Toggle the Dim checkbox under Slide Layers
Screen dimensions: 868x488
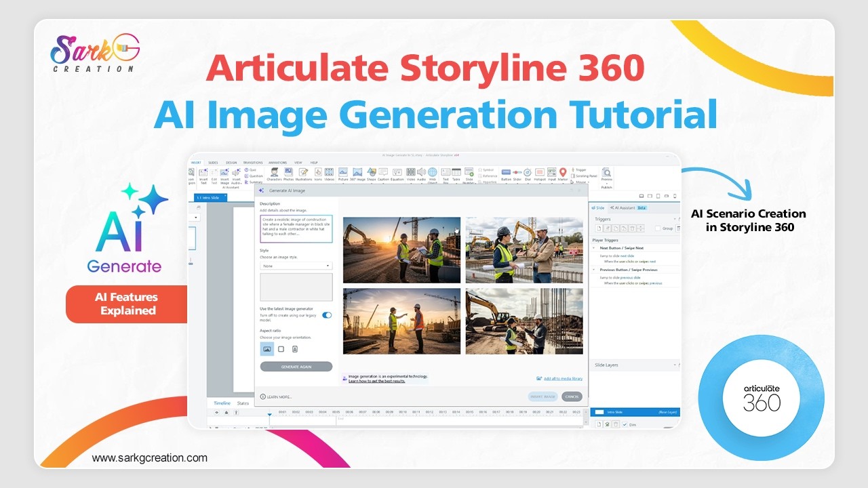(625, 424)
